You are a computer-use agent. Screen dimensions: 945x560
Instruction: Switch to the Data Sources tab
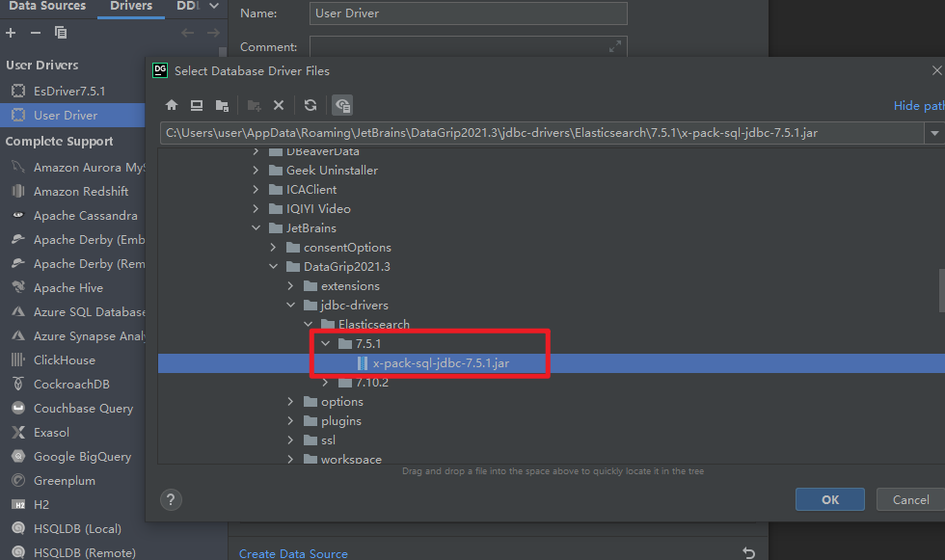[x=47, y=6]
